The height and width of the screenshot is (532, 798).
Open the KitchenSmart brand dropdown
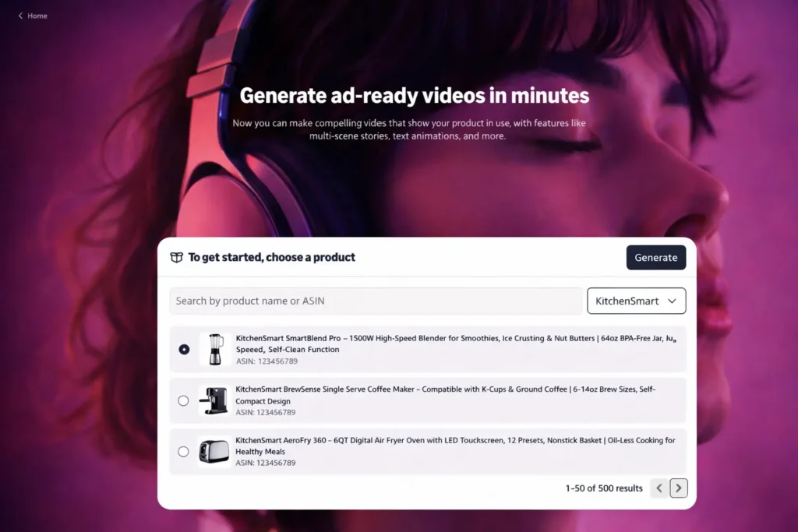click(636, 301)
